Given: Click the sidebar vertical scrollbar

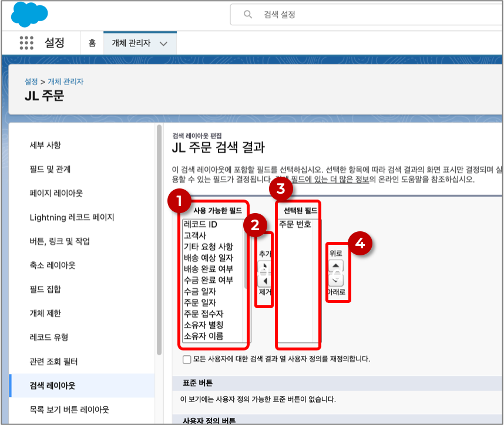Looking at the screenshot, I should tap(159, 240).
